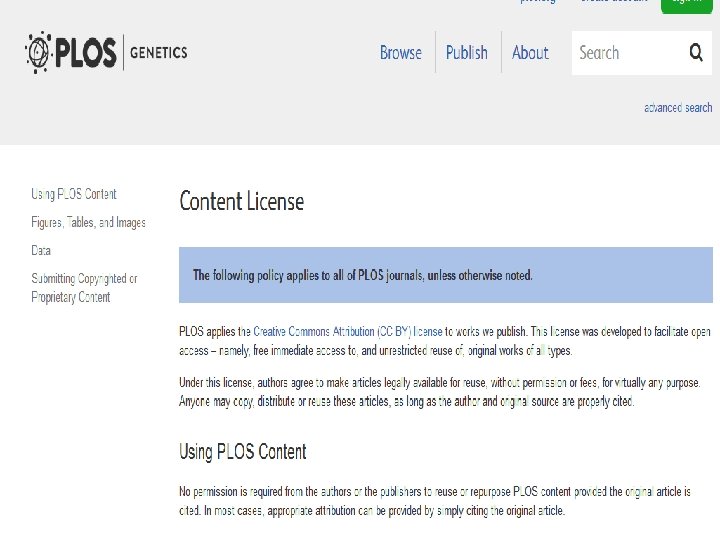Open the Browse menu

(400, 52)
